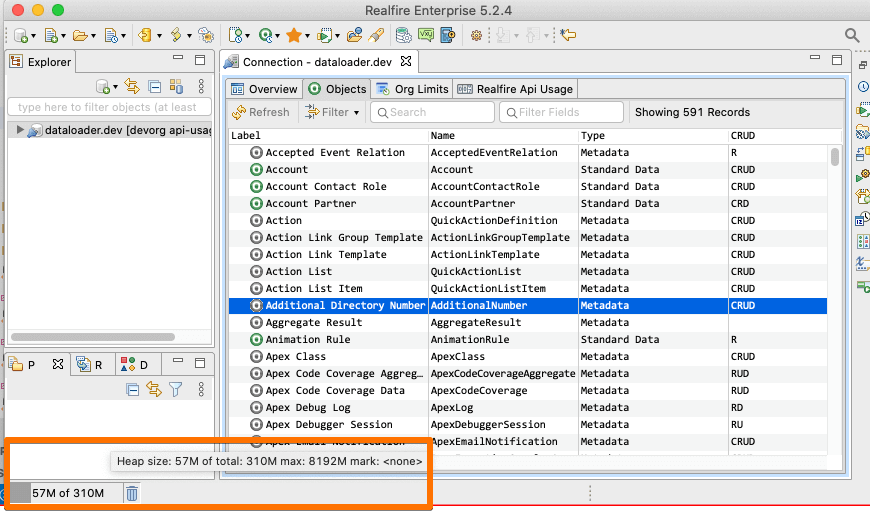Click link arrows icon in bottom-left panel
The height and width of the screenshot is (515, 870).
click(154, 390)
